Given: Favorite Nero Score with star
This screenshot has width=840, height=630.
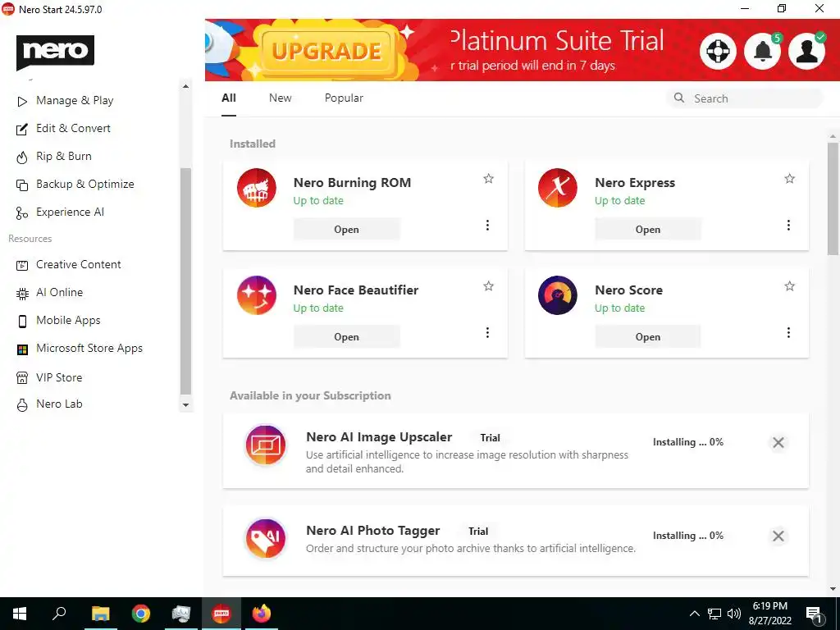Looking at the screenshot, I should pyautogui.click(x=790, y=286).
